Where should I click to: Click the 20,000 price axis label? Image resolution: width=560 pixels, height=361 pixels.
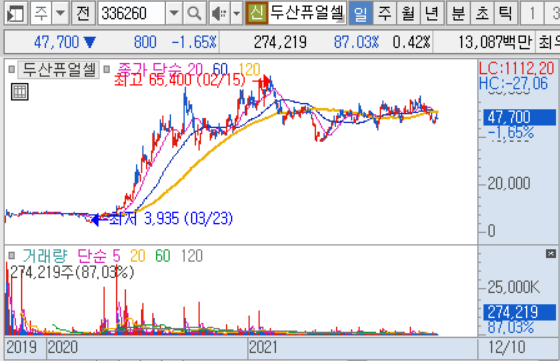tap(509, 184)
